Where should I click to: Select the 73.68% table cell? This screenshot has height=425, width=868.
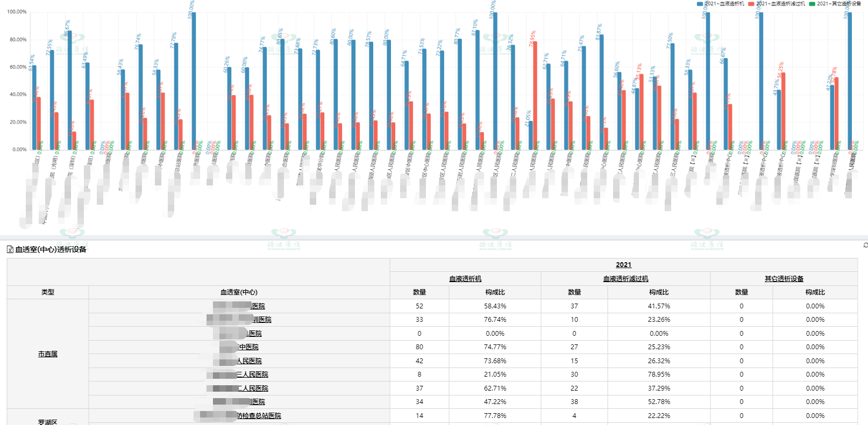[495, 361]
